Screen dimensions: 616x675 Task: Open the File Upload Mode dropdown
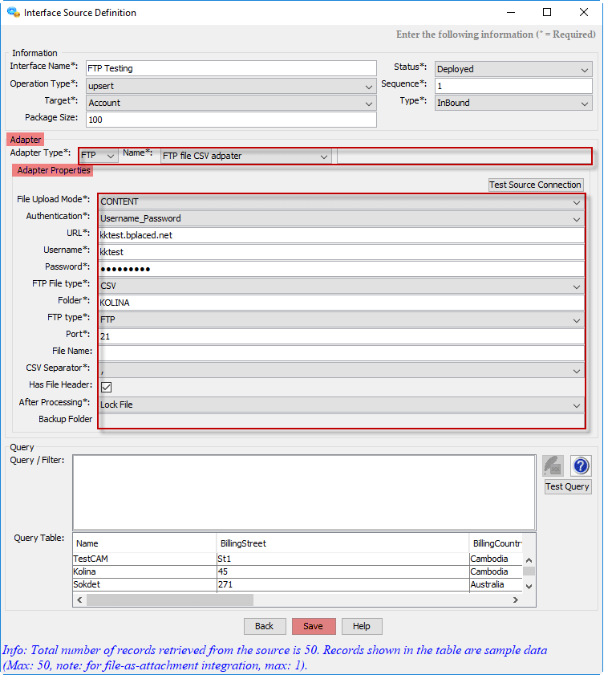tap(341, 201)
